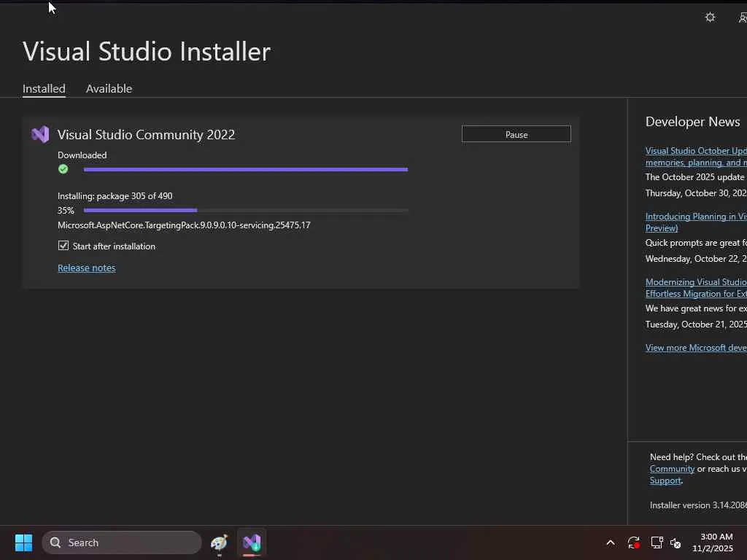Click Visual Studio Installer taskbar icon
Image resolution: width=747 pixels, height=560 pixels.
point(252,542)
